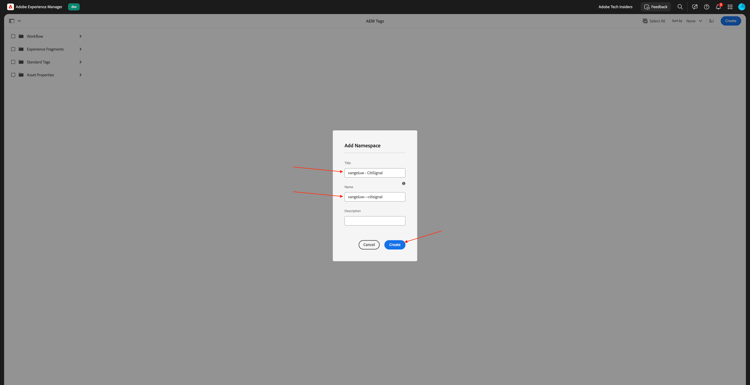Viewport: 750px width, 385px height.
Task: Click into the empty Description field
Action: pyautogui.click(x=375, y=220)
